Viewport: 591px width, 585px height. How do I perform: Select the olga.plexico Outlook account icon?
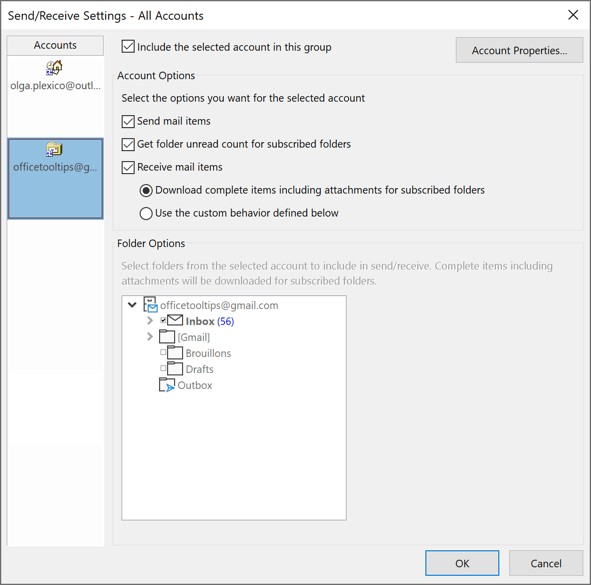click(54, 68)
